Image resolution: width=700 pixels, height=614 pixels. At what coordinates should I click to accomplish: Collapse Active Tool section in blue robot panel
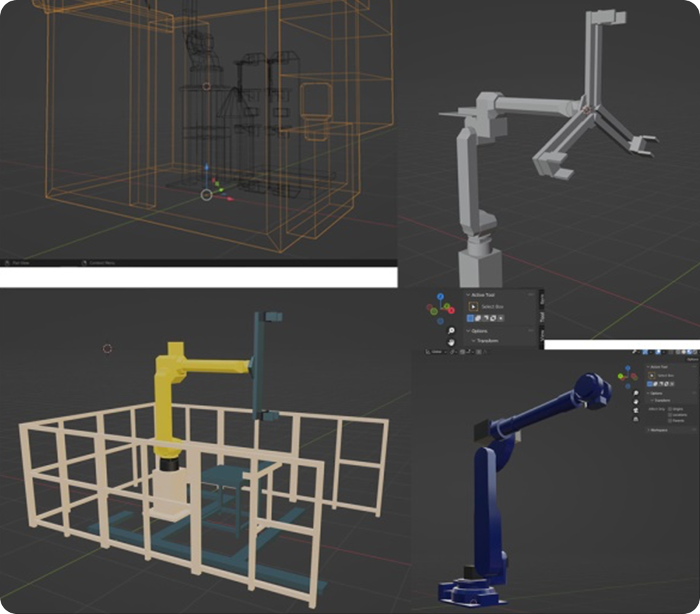pyautogui.click(x=648, y=367)
